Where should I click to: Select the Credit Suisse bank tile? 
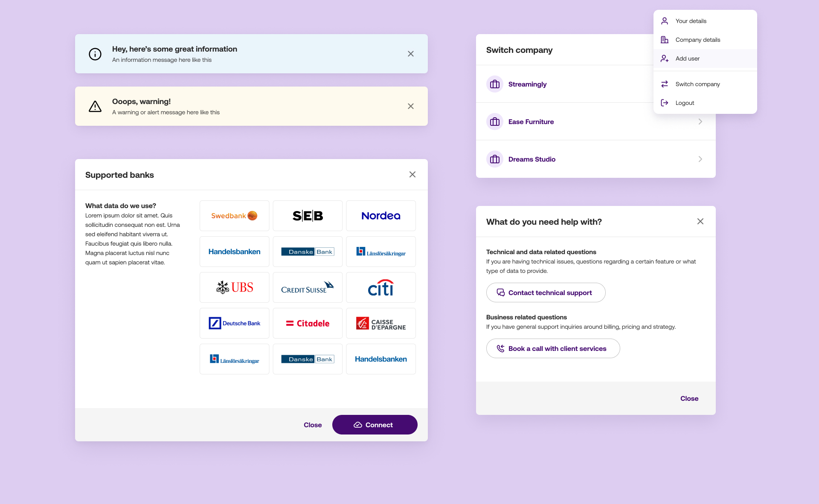point(308,287)
